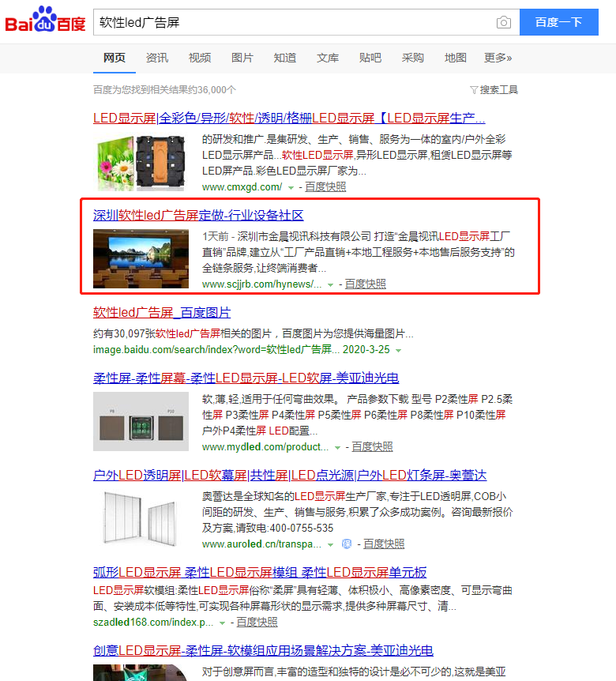Open 百度快照 for the scjjrb.com result
The height and width of the screenshot is (681, 616).
click(366, 284)
